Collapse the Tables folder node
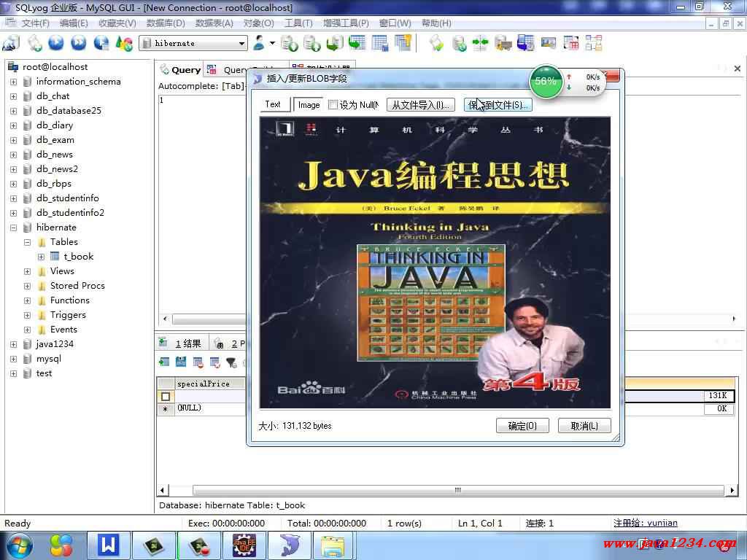The height and width of the screenshot is (560, 747). 27,242
